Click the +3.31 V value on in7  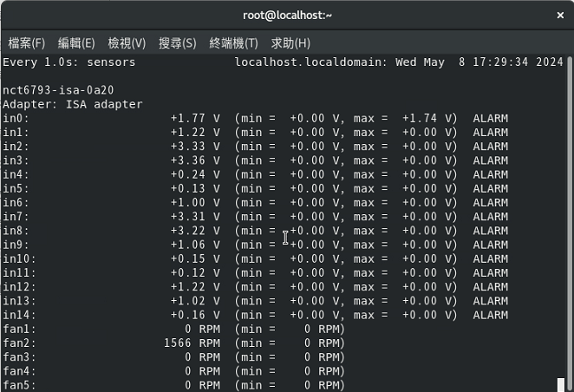click(195, 216)
